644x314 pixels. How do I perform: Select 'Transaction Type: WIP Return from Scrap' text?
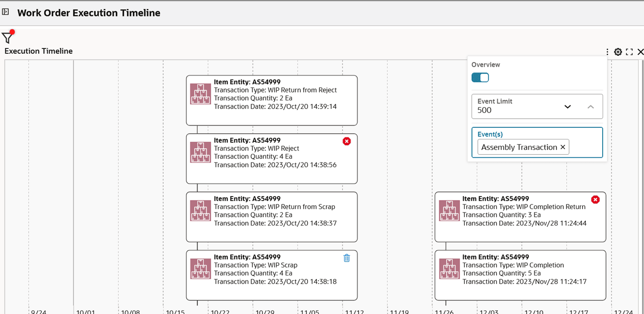pos(274,206)
